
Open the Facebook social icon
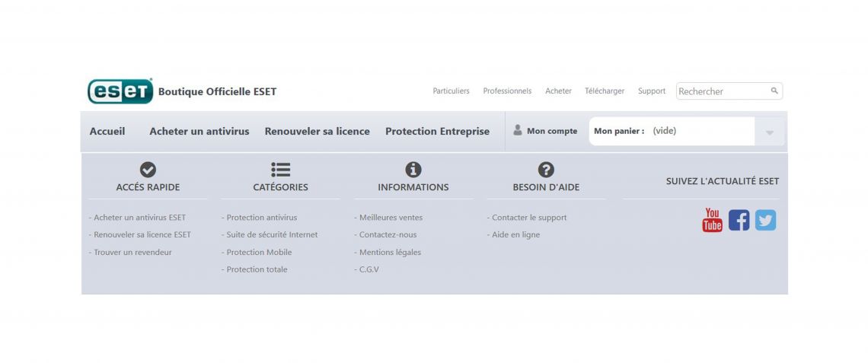(739, 220)
